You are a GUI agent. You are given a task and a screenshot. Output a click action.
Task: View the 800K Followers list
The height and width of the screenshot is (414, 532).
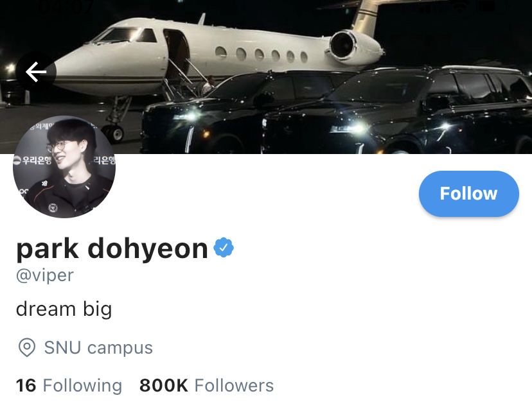point(206,386)
